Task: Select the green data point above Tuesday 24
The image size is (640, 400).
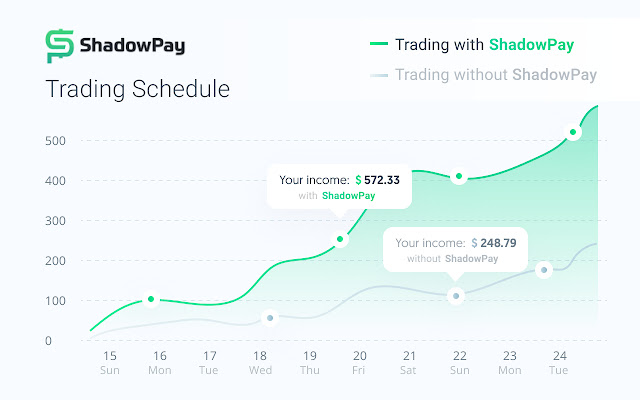Action: click(573, 132)
